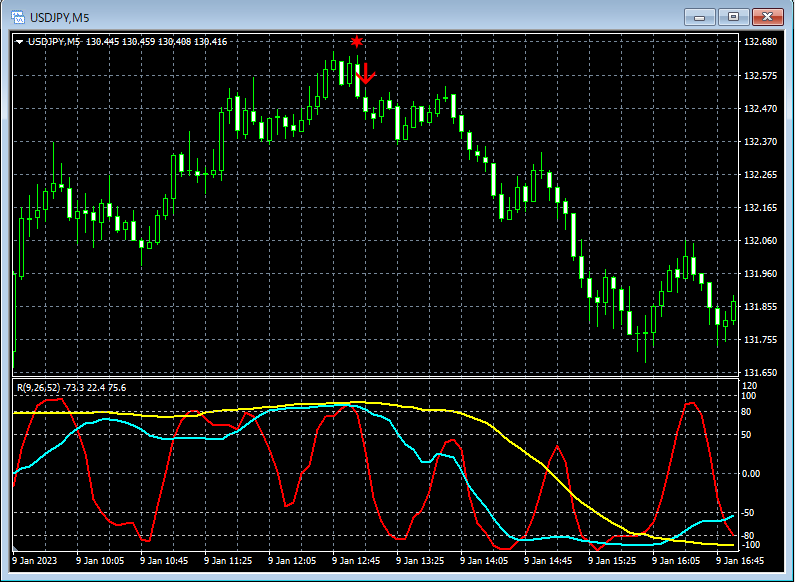Click price scale label 131.755

tap(760, 340)
